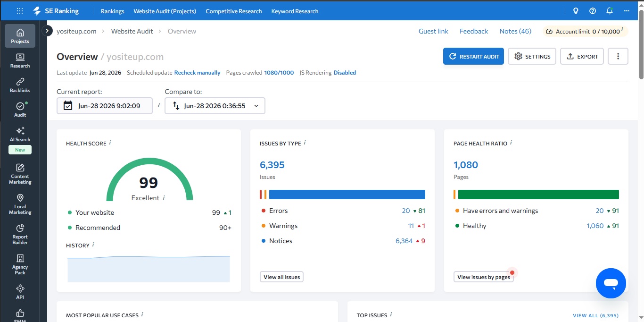Click Account limit 0 / 10,000 badge
The height and width of the screenshot is (322, 644).
(586, 31)
